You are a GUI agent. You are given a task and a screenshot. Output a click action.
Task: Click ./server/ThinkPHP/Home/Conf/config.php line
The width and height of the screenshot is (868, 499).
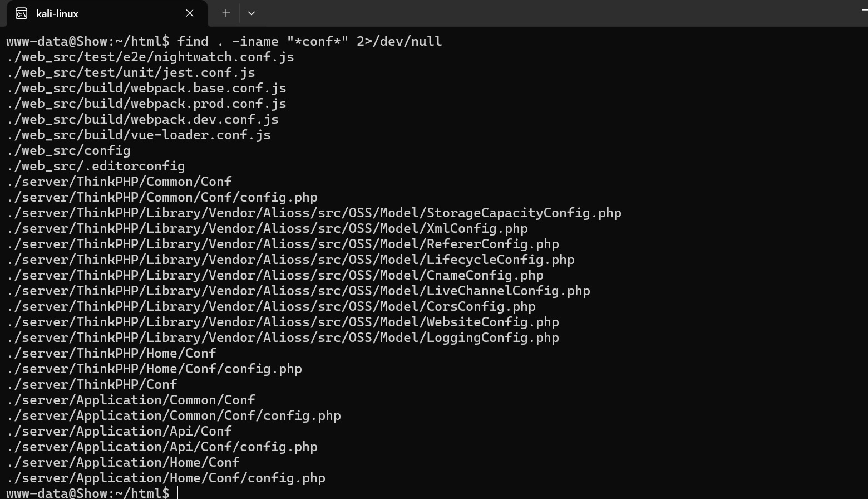pos(154,369)
